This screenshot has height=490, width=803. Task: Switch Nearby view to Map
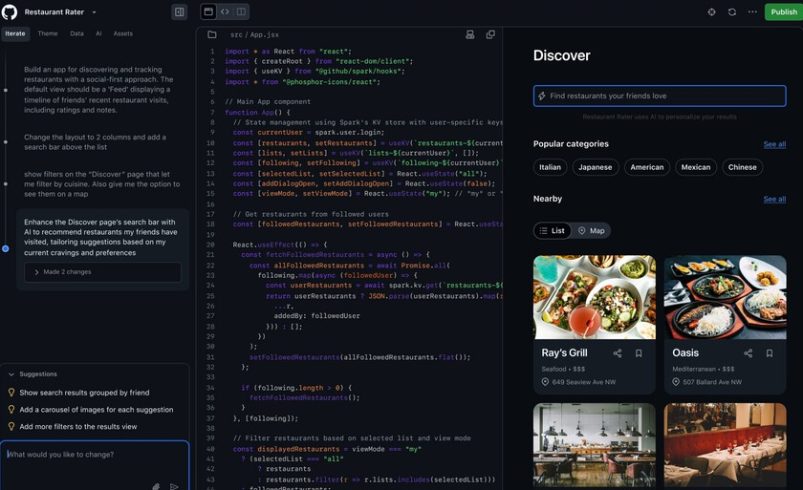[x=591, y=231]
